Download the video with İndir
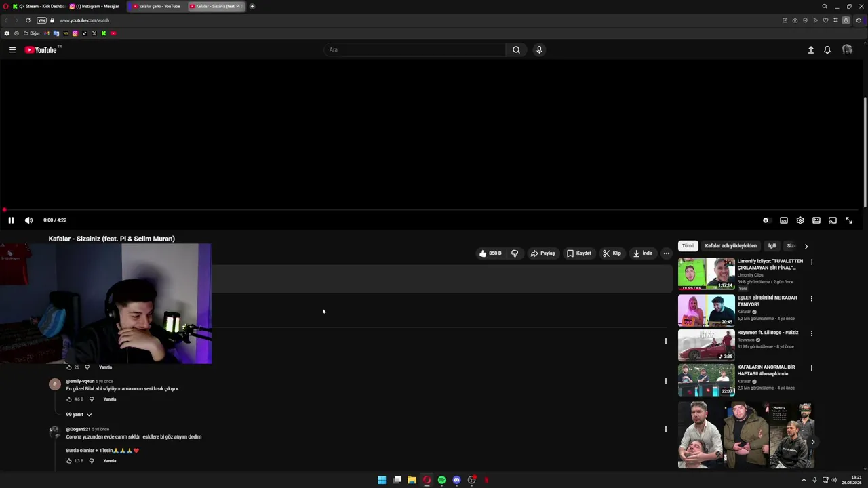This screenshot has width=868, height=488. coord(642,253)
